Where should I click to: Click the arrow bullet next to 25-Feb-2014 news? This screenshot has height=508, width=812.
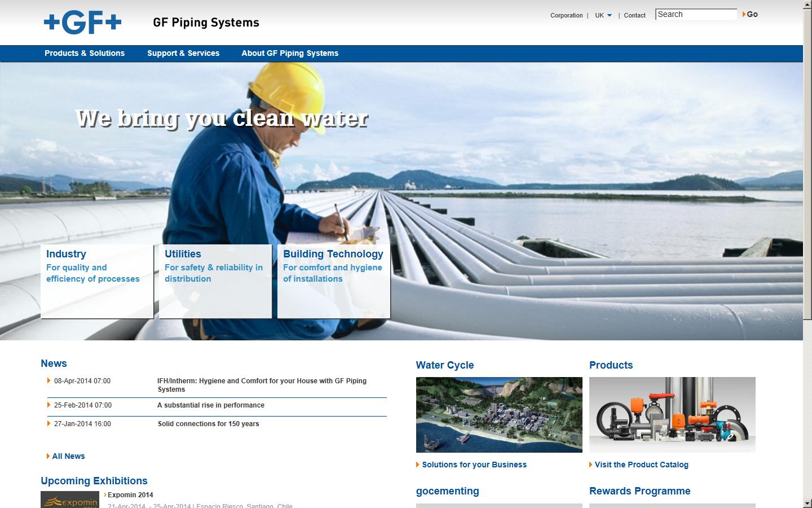click(48, 405)
